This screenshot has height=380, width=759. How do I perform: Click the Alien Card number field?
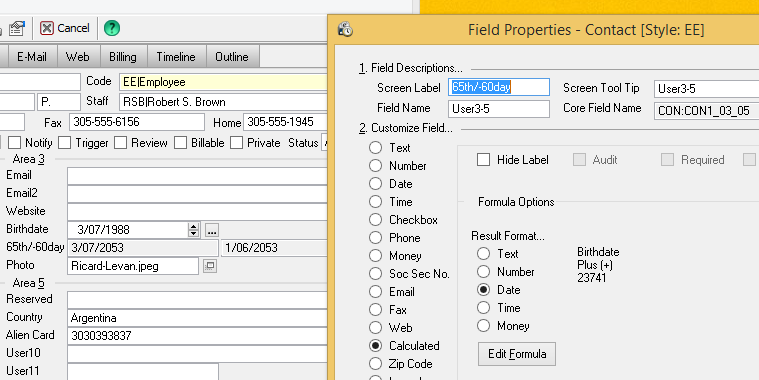(197, 336)
